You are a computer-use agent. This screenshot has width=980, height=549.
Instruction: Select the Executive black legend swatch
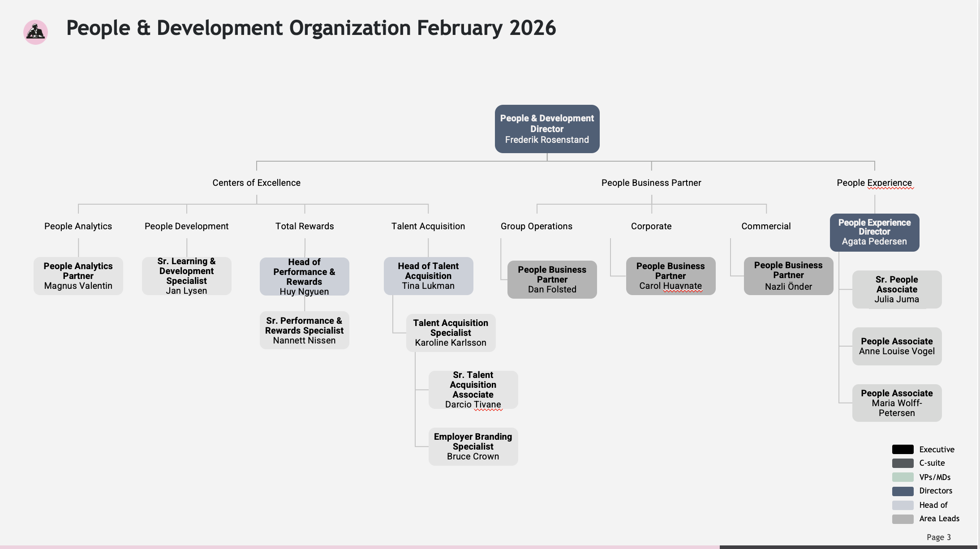pos(903,449)
